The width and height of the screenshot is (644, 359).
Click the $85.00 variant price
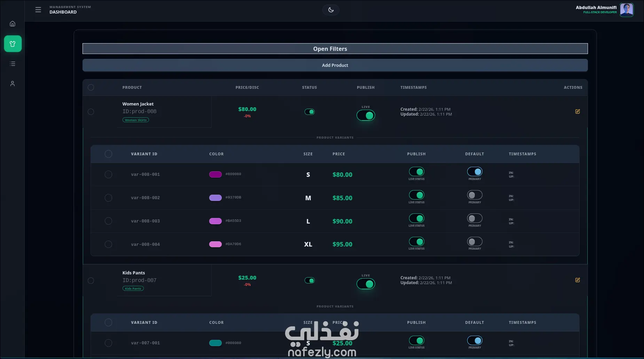point(342,198)
